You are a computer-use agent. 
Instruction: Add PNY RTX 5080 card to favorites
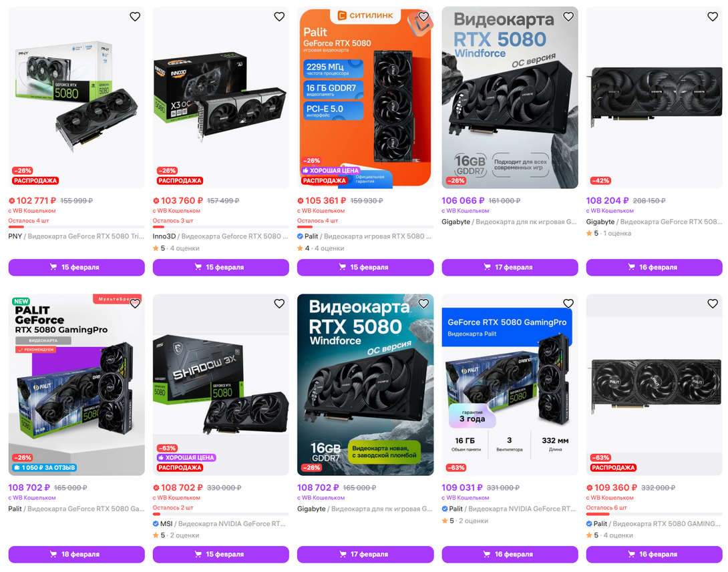[135, 17]
